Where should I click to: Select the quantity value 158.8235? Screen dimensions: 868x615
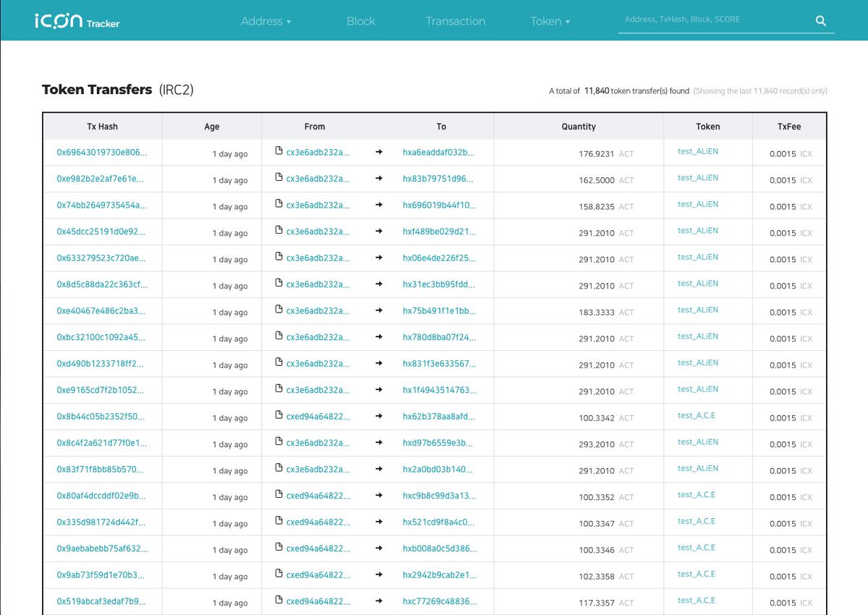598,207
